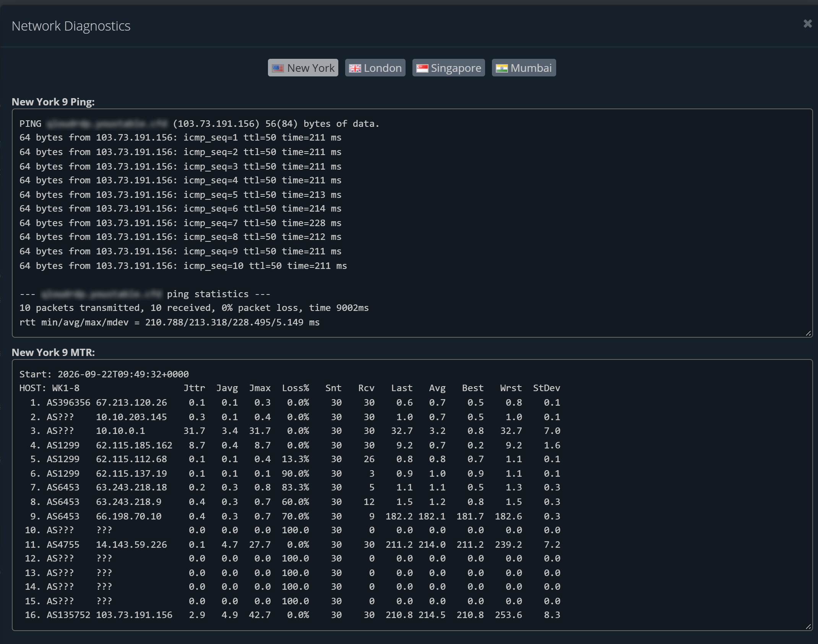Image resolution: width=818 pixels, height=644 pixels.
Task: Click the 'ping statistics' separator line
Action: point(145,294)
